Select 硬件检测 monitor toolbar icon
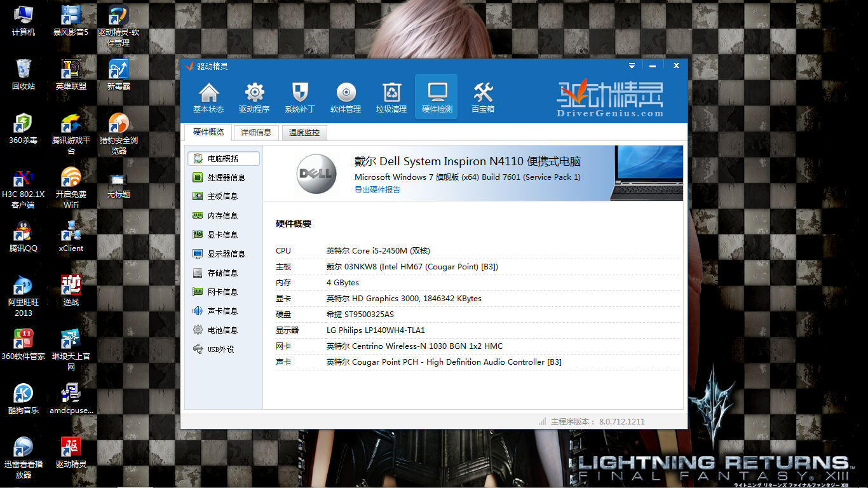The height and width of the screenshot is (488, 868). (x=437, y=97)
